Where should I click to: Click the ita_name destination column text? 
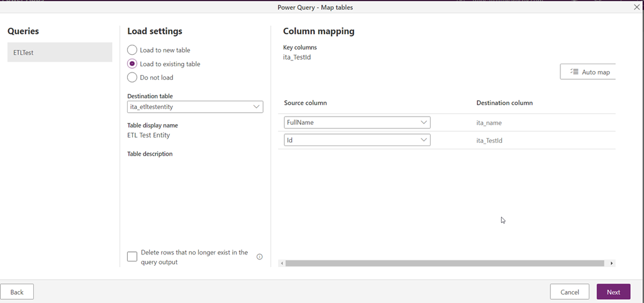[489, 123]
